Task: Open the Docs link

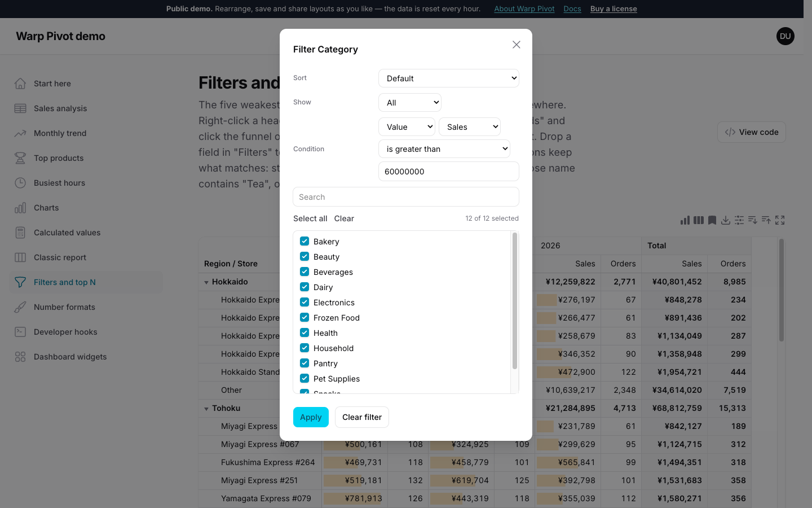Action: point(572,8)
